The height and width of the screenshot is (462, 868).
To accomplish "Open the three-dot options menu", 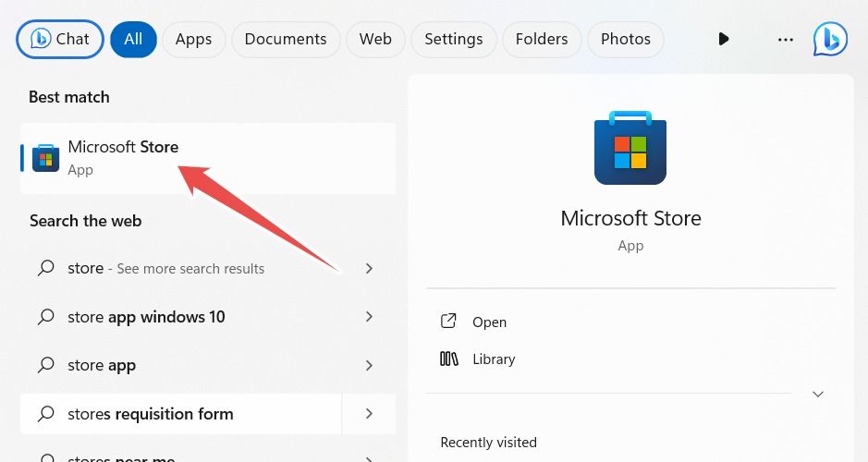I will (x=786, y=40).
